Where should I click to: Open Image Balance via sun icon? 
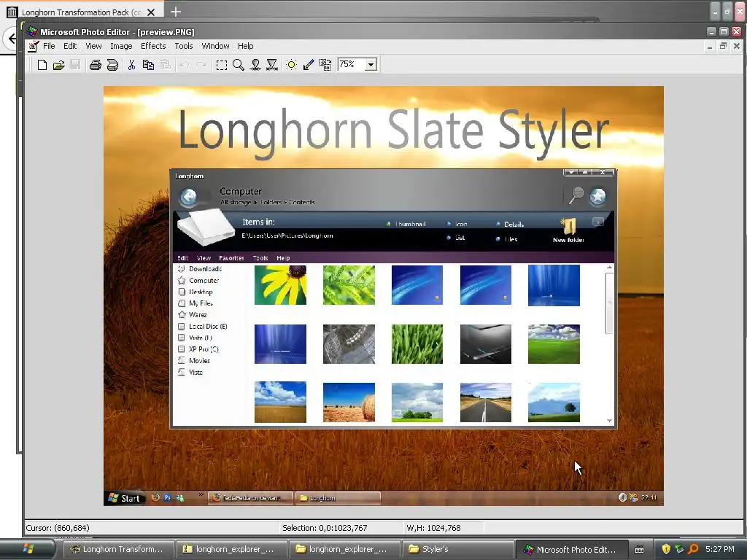[292, 65]
